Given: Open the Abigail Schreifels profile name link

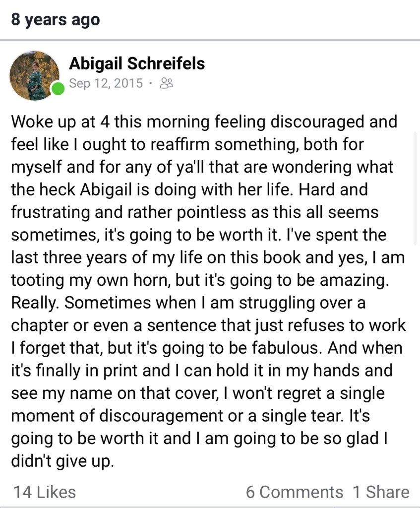Looking at the screenshot, I should 137,63.
